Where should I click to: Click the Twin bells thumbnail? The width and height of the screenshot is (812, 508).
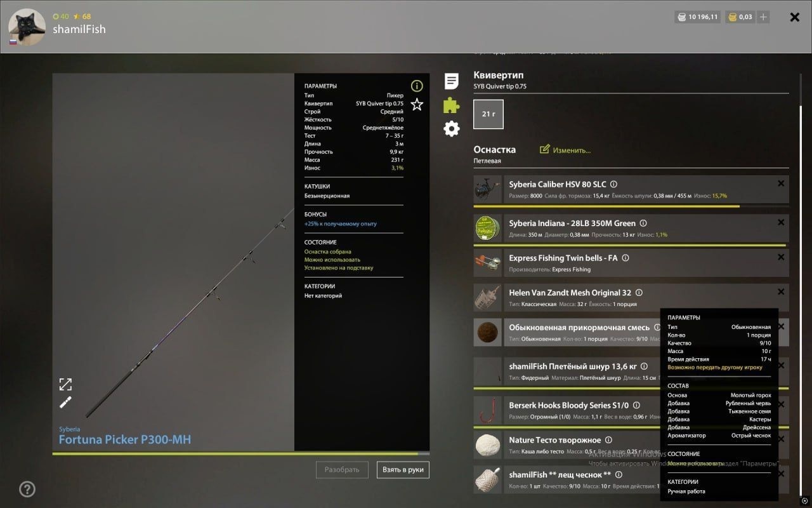pyautogui.click(x=488, y=263)
